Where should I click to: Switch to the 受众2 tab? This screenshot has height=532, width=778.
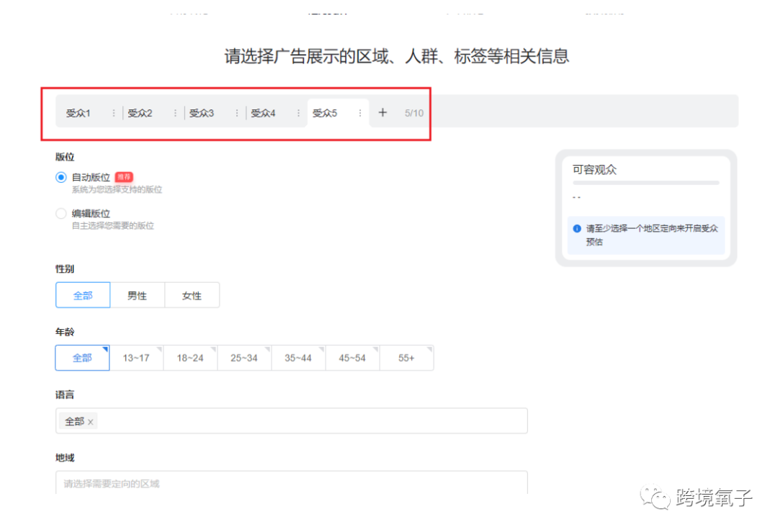[x=140, y=112]
